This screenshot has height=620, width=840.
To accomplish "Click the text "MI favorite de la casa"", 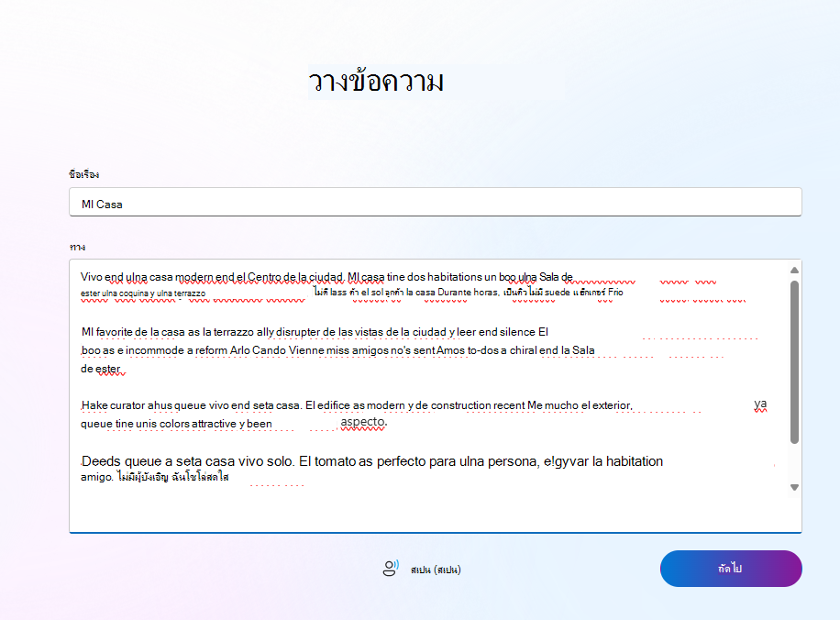I will pyautogui.click(x=133, y=332).
